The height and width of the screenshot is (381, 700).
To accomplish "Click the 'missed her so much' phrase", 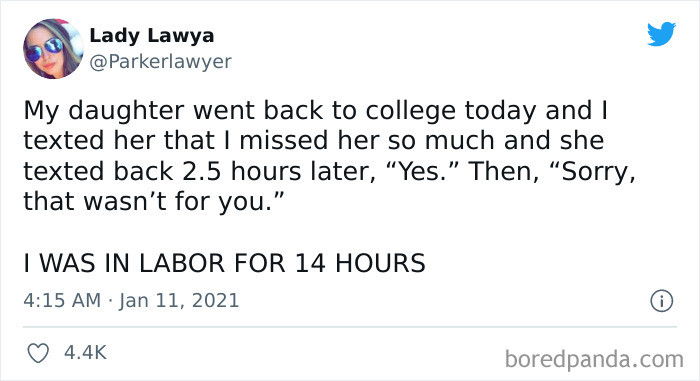I will point(367,141).
